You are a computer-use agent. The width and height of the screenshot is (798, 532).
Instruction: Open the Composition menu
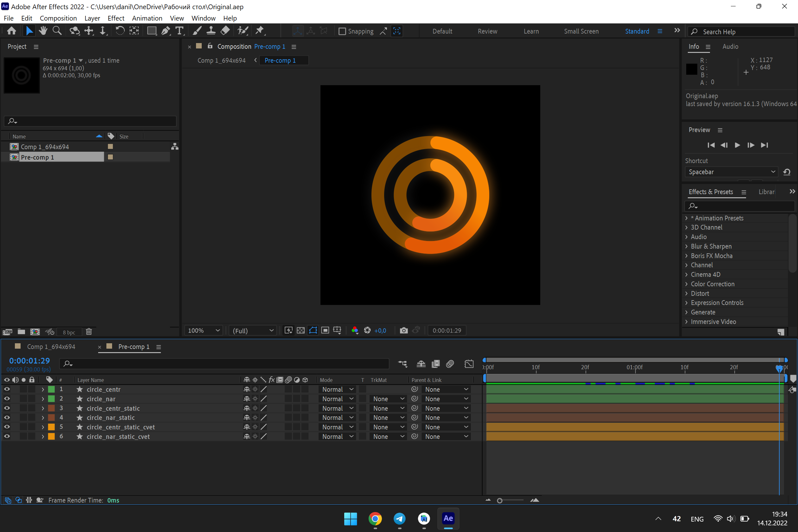tap(58, 18)
